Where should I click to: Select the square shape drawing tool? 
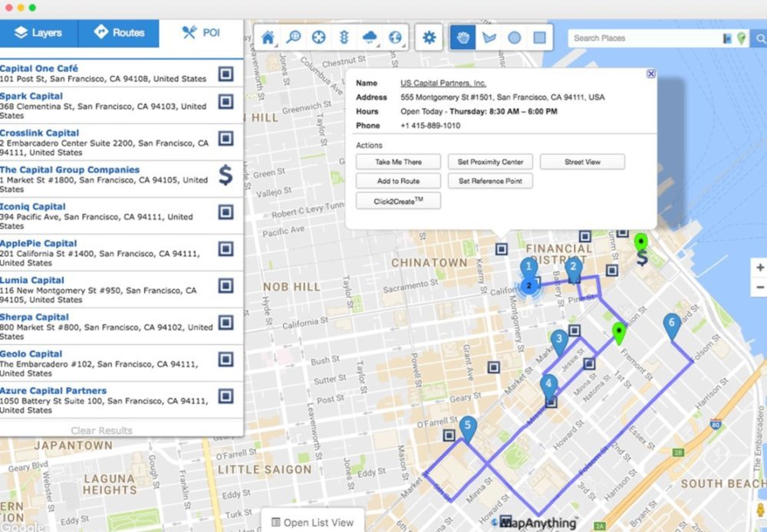coord(539,38)
